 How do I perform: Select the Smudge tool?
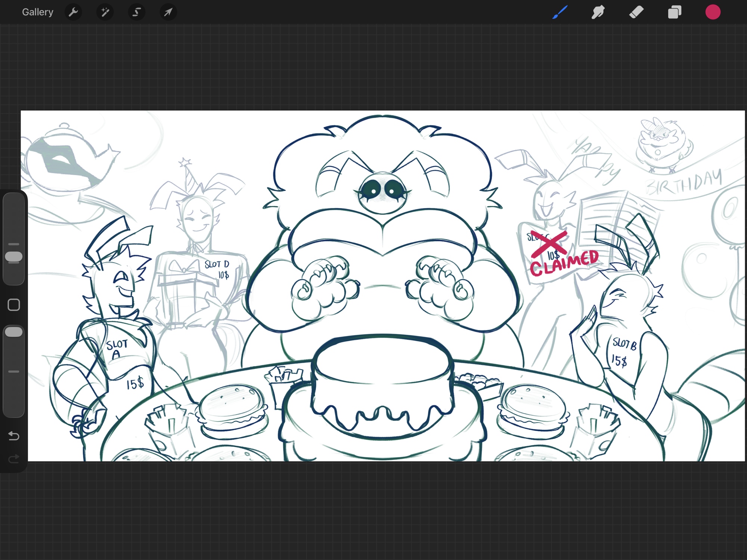coord(598,12)
